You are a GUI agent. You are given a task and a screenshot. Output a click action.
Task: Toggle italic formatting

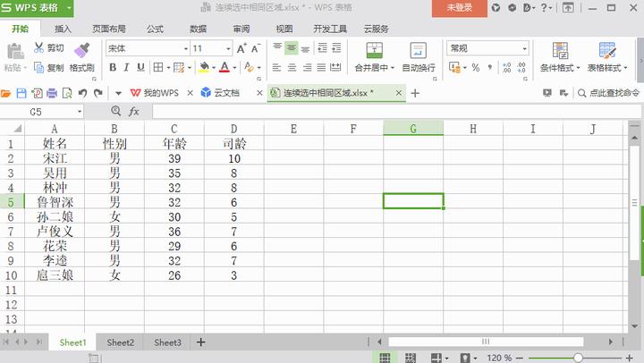(126, 67)
